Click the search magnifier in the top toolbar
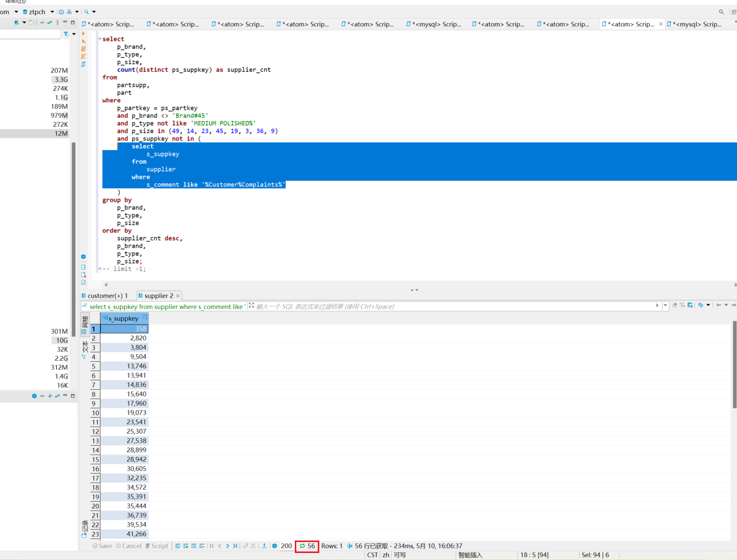This screenshot has width=737, height=560. tap(86, 11)
